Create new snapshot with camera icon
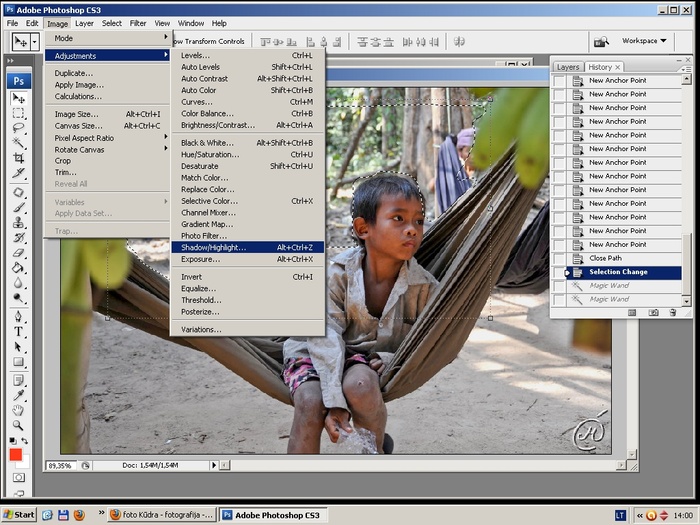This screenshot has height=525, width=700. tap(652, 313)
